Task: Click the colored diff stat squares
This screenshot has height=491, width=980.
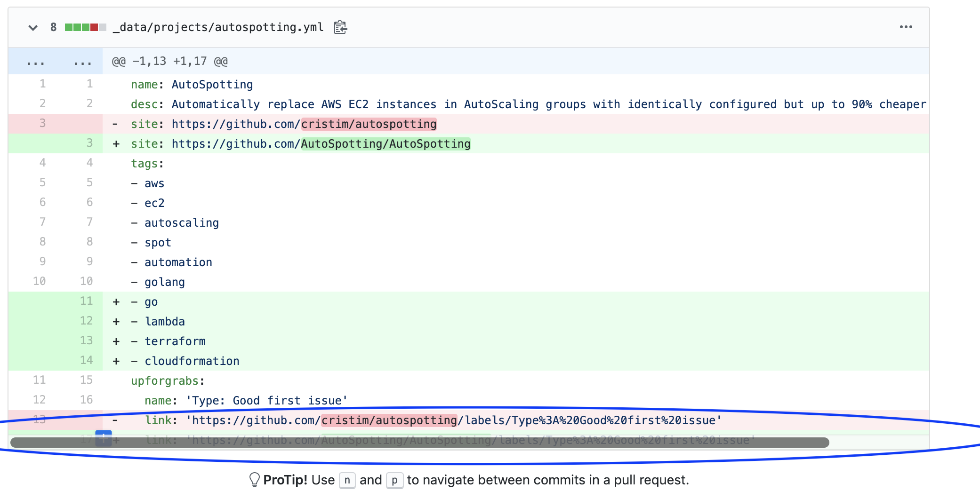Action: click(x=86, y=27)
